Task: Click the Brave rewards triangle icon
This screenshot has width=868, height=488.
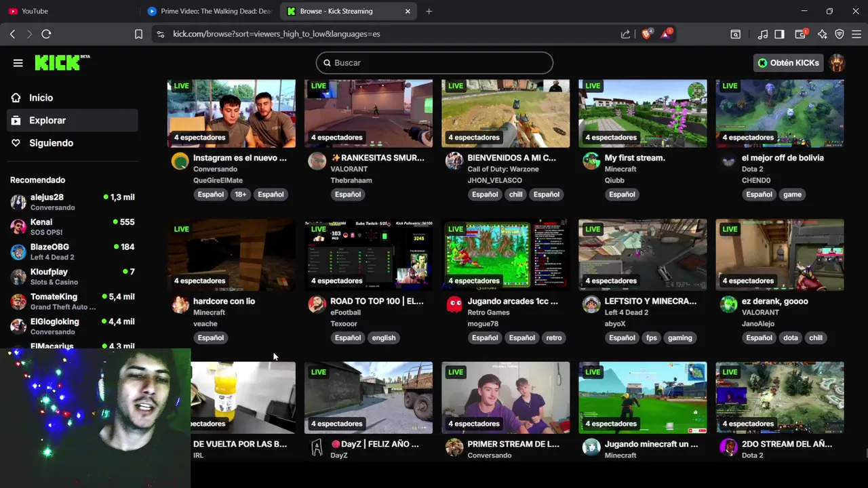Action: tap(667, 34)
